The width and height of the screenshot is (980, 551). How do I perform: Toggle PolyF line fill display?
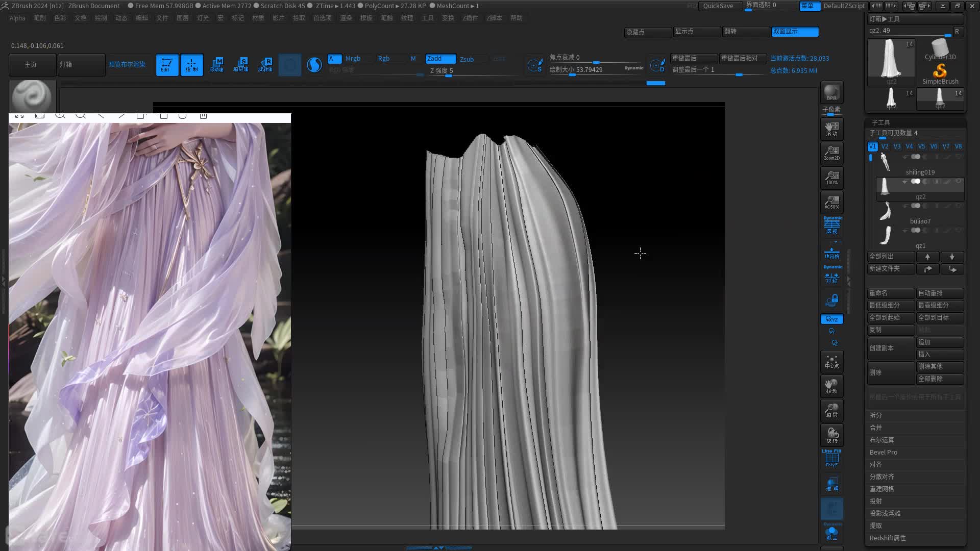tap(831, 459)
